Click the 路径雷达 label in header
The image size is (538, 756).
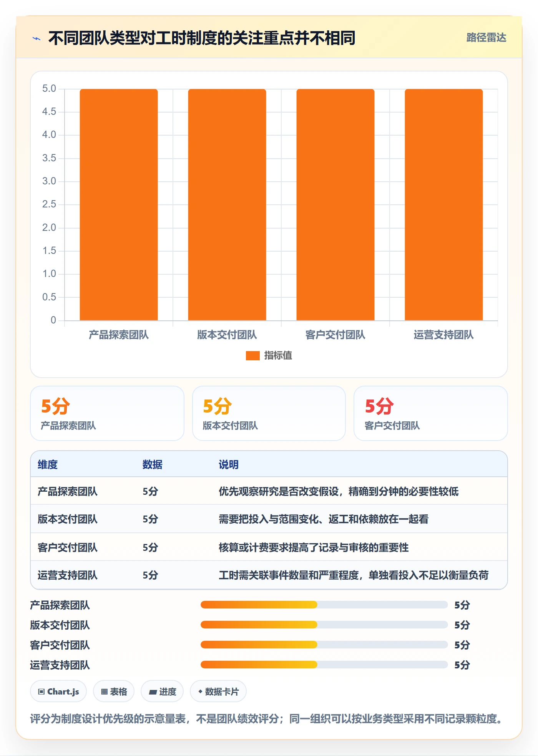tap(486, 38)
